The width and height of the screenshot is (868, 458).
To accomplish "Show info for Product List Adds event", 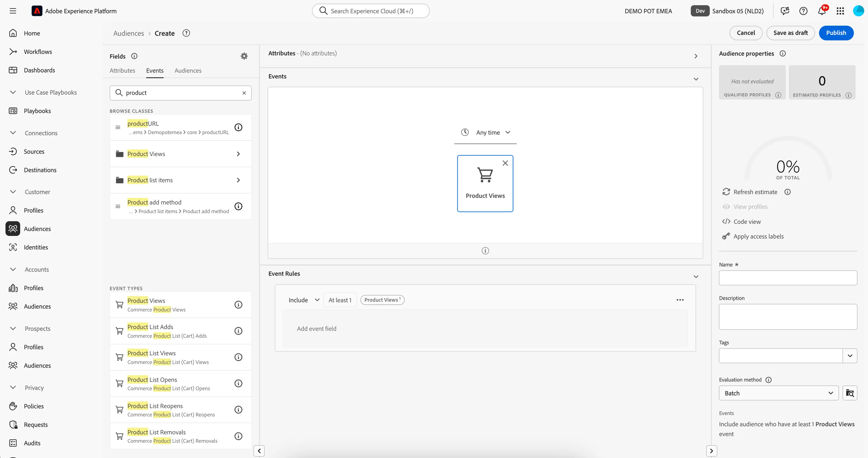I will 238,331.
